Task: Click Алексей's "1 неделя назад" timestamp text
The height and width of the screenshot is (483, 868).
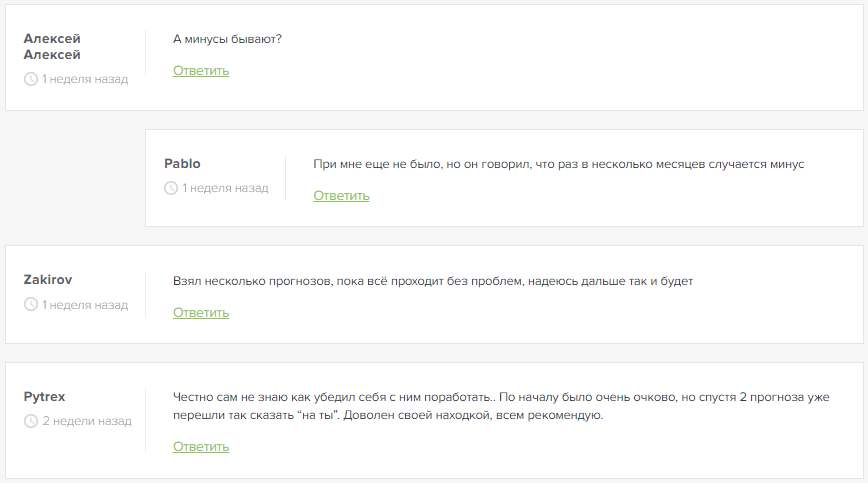Action: [x=85, y=79]
